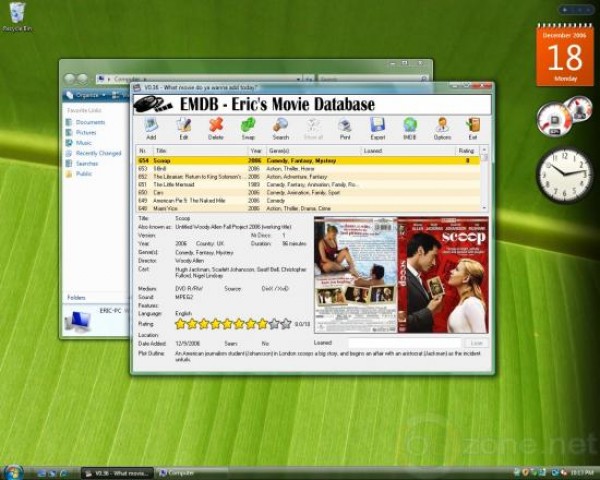The width and height of the screenshot is (600, 480).
Task: Click the Music icon in Explorer sidebar
Action: pos(69,143)
